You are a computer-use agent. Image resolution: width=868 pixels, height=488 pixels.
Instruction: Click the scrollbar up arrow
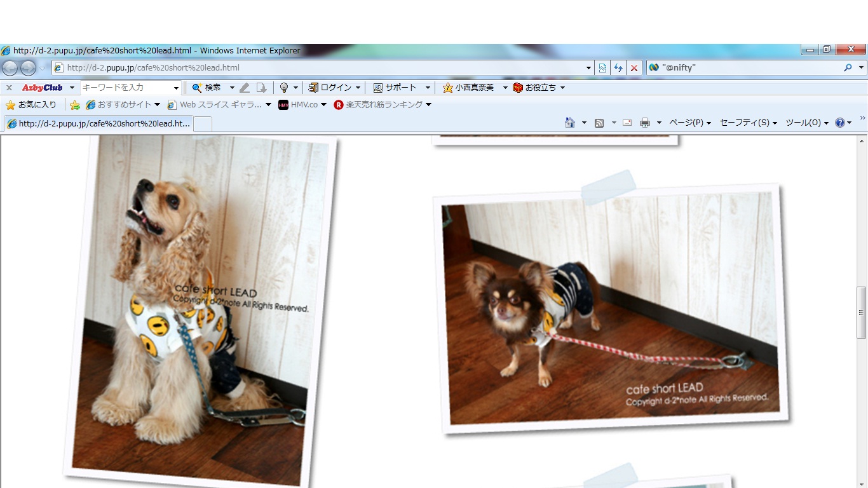click(862, 140)
